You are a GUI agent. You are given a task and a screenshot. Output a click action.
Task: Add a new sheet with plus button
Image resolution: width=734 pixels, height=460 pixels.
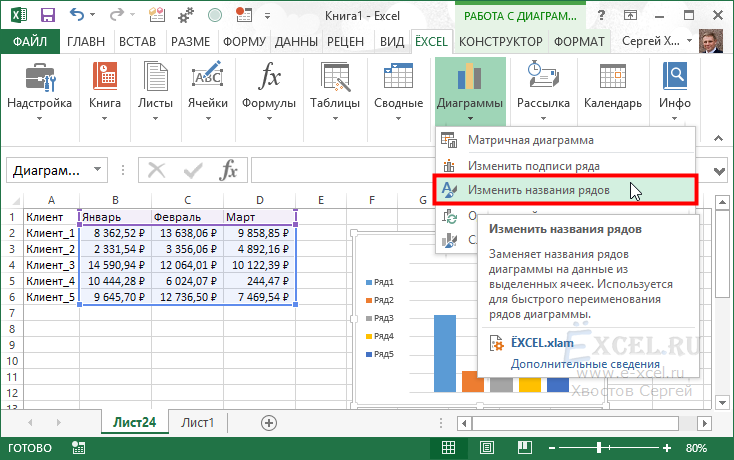click(x=268, y=423)
